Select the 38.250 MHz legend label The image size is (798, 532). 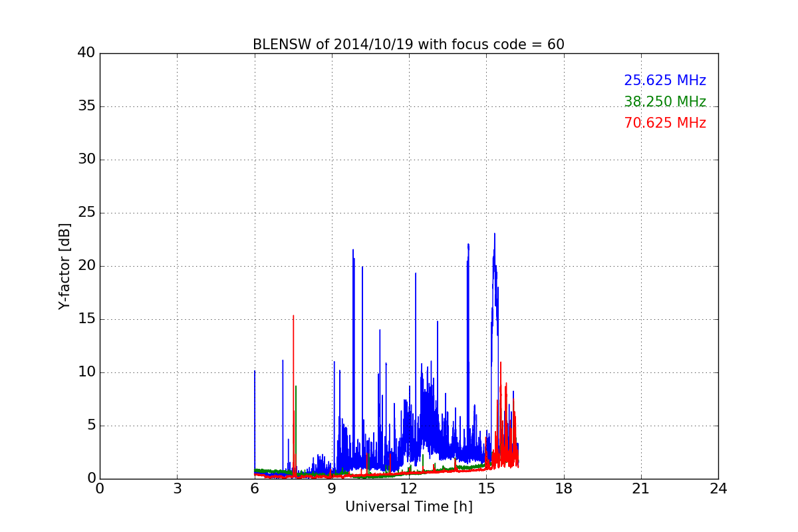tap(665, 102)
